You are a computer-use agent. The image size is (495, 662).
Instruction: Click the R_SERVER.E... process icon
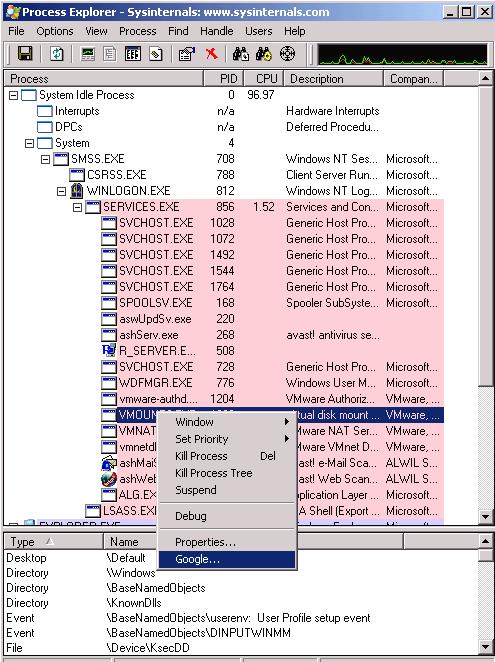pos(109,350)
